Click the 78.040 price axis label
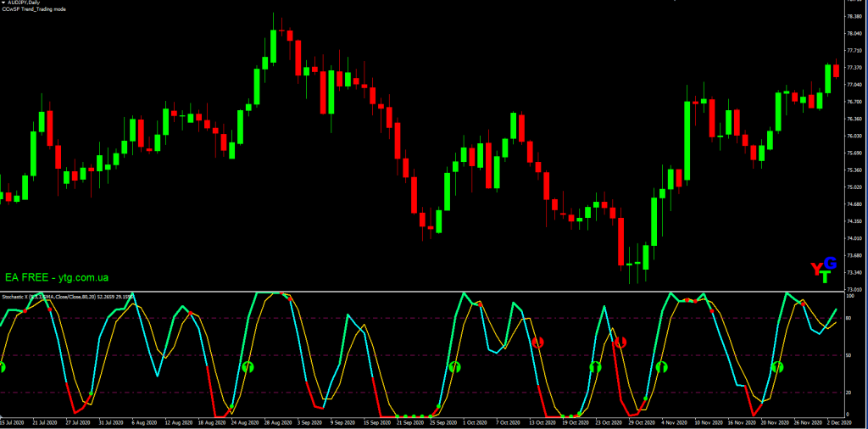868x429 pixels. pos(854,33)
